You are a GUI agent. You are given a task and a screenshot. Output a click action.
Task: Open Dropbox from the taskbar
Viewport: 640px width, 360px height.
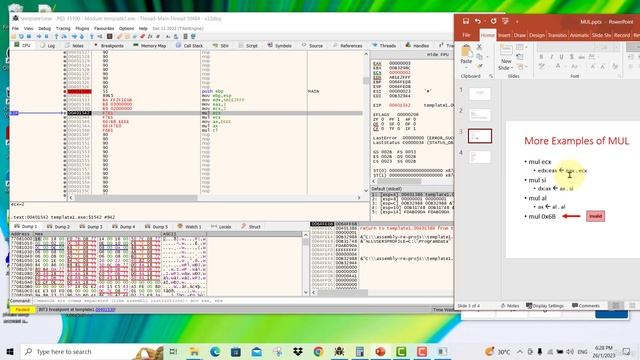(x=298, y=351)
